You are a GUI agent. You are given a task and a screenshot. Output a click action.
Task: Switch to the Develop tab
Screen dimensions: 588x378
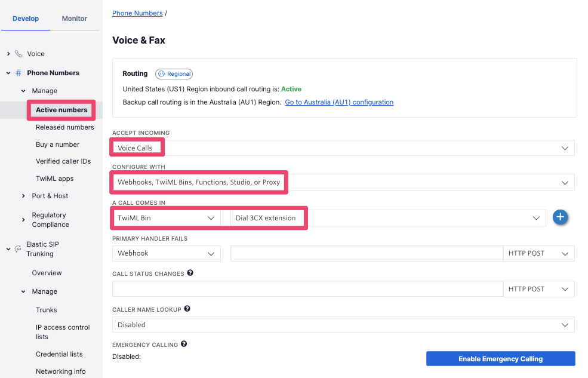pyautogui.click(x=26, y=19)
